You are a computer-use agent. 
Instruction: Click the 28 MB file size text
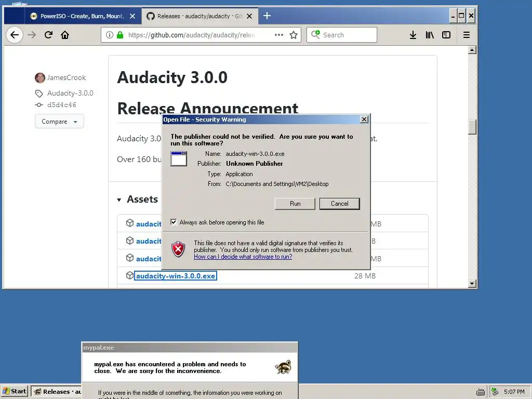point(365,276)
